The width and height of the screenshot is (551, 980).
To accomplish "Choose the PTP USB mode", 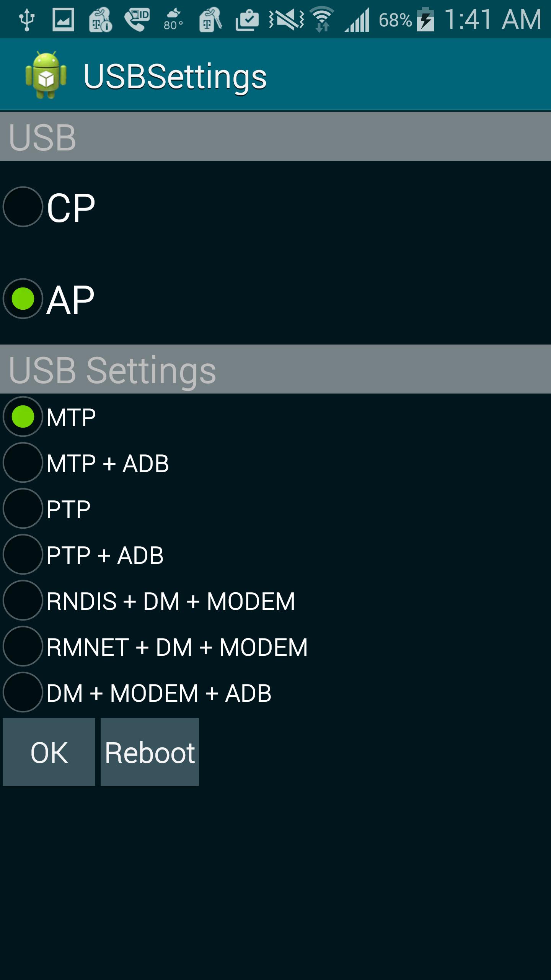I will point(47,508).
